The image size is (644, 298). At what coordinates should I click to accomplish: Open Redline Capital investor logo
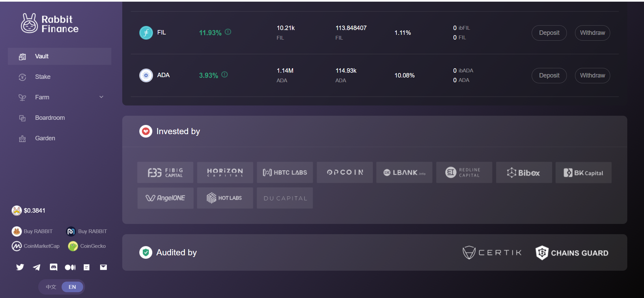464,172
